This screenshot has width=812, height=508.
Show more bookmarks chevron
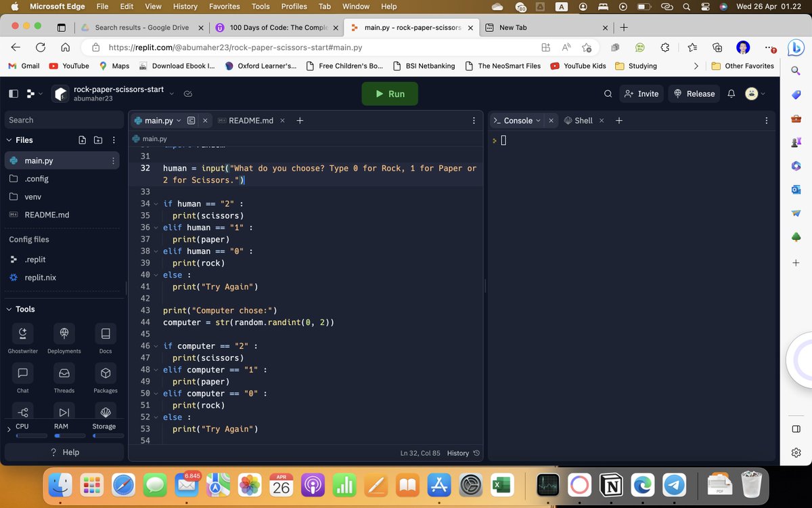(x=696, y=66)
